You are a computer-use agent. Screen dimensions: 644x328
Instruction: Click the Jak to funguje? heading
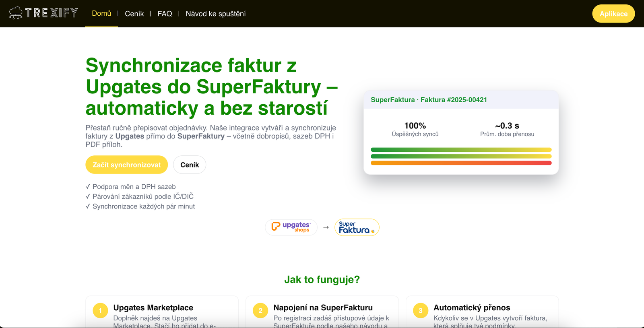click(322, 279)
